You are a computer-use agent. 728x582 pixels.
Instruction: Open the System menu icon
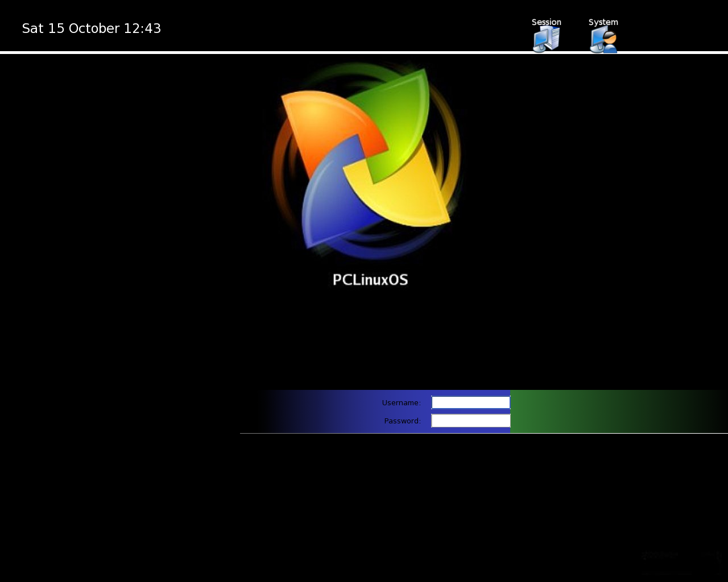tap(603, 39)
